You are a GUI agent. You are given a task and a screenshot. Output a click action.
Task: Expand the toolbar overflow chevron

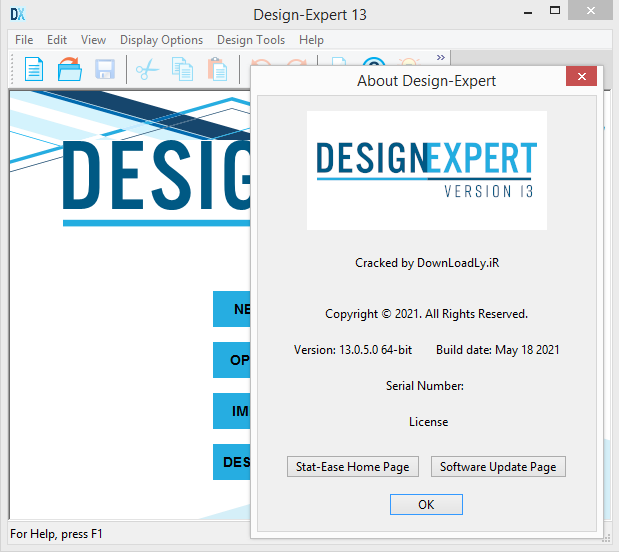click(440, 58)
